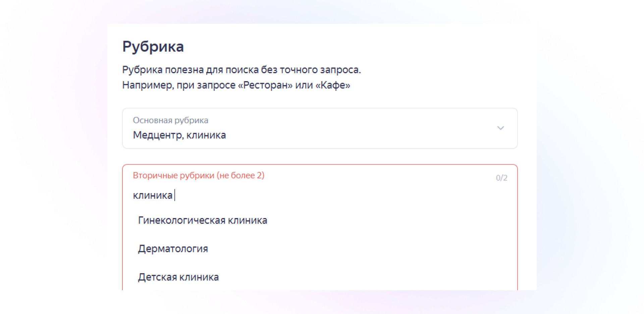
Task: Pick "Детская клиника" from the suggestion list
Action: 178,277
